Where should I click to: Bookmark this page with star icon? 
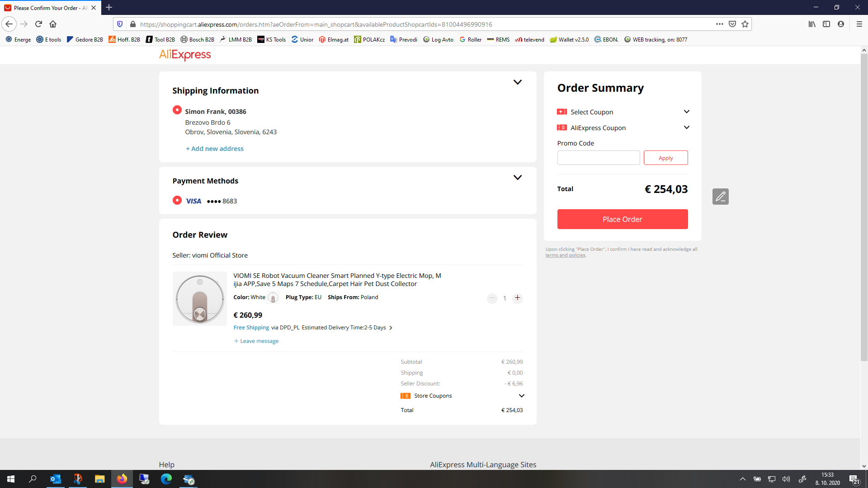(x=745, y=24)
